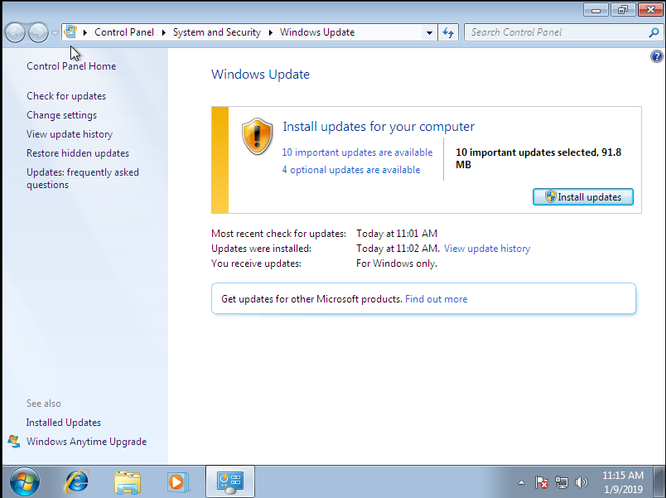Click the Install updates button
666x498 pixels.
[583, 197]
